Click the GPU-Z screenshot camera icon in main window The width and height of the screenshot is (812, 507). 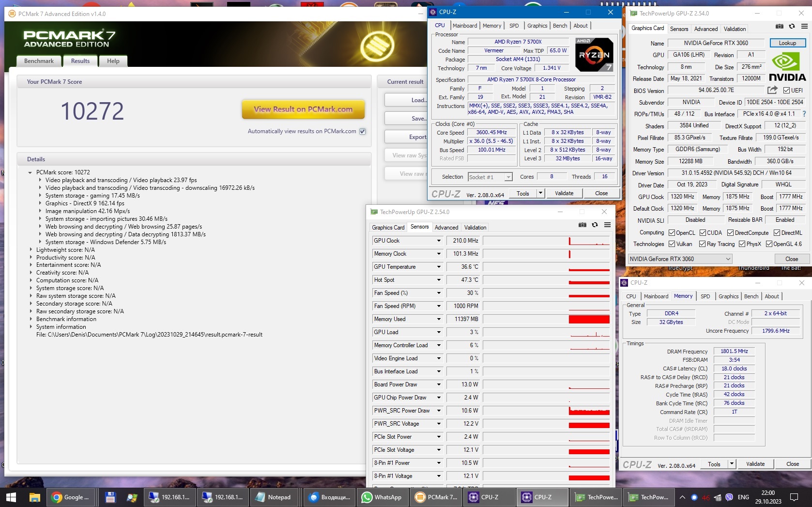click(779, 27)
